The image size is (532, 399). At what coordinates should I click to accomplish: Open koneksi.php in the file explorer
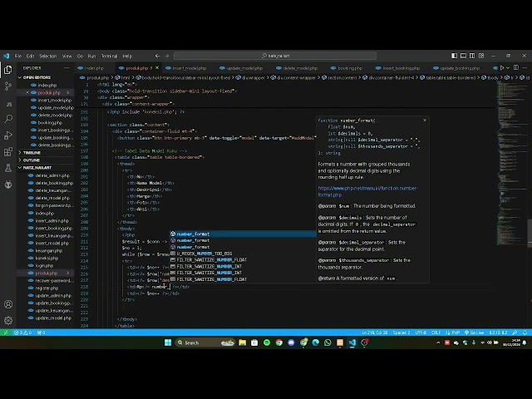[x=47, y=258]
